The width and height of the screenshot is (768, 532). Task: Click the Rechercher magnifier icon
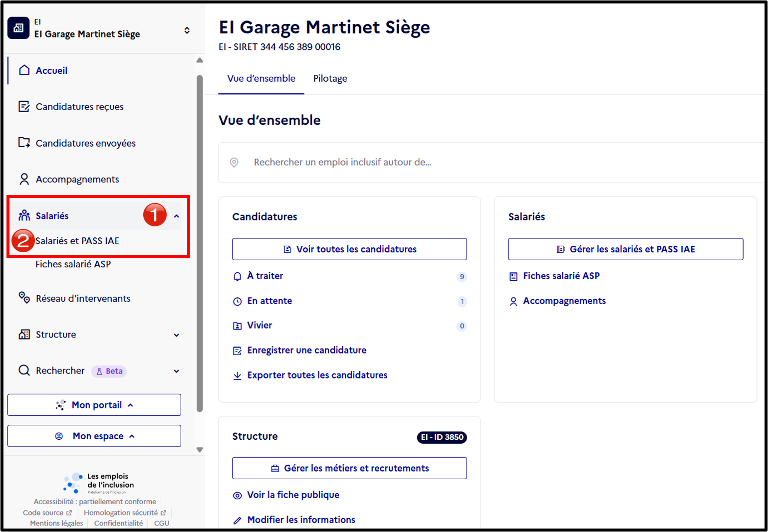point(24,370)
